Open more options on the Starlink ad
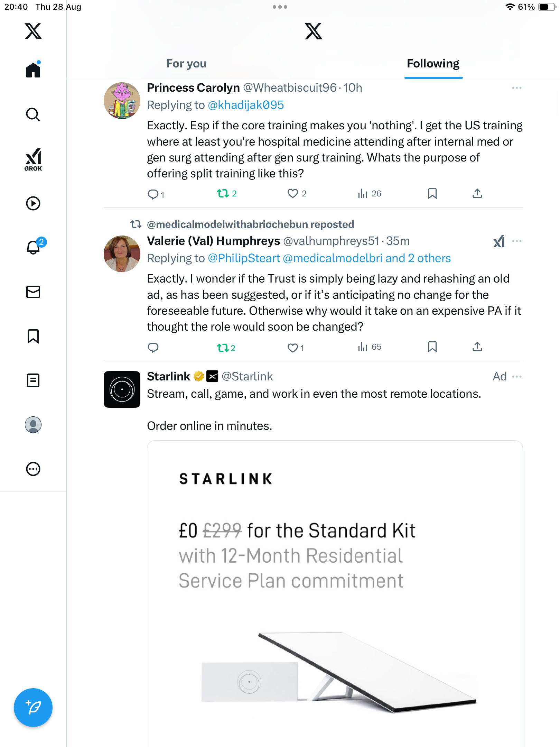This screenshot has width=560, height=747. 517,376
